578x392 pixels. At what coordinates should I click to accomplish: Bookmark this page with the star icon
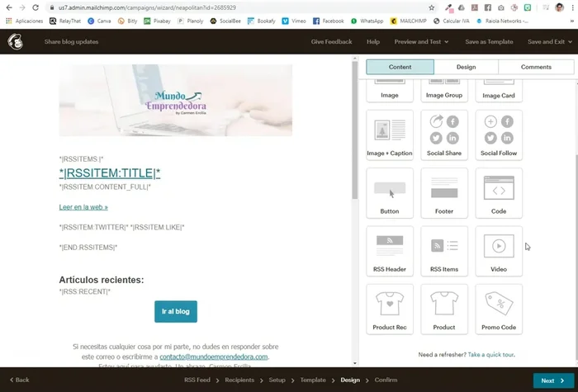click(431, 7)
